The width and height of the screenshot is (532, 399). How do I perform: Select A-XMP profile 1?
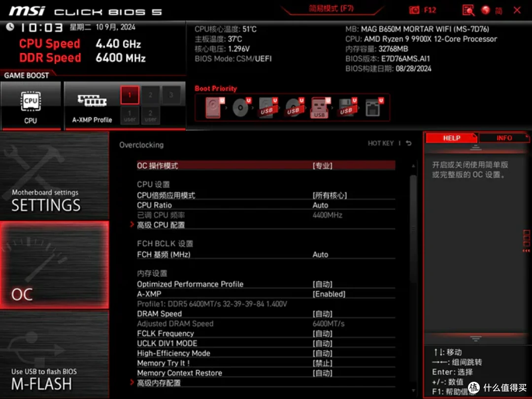[130, 95]
